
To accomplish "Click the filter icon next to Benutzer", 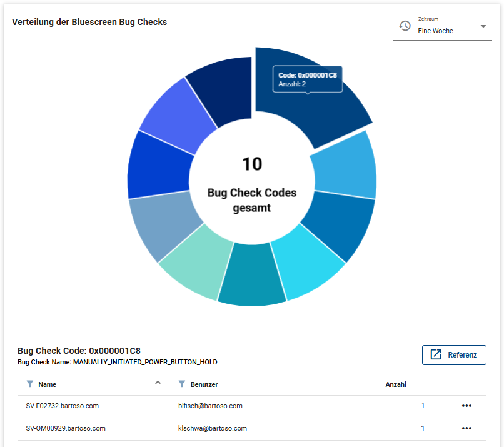I will click(182, 384).
